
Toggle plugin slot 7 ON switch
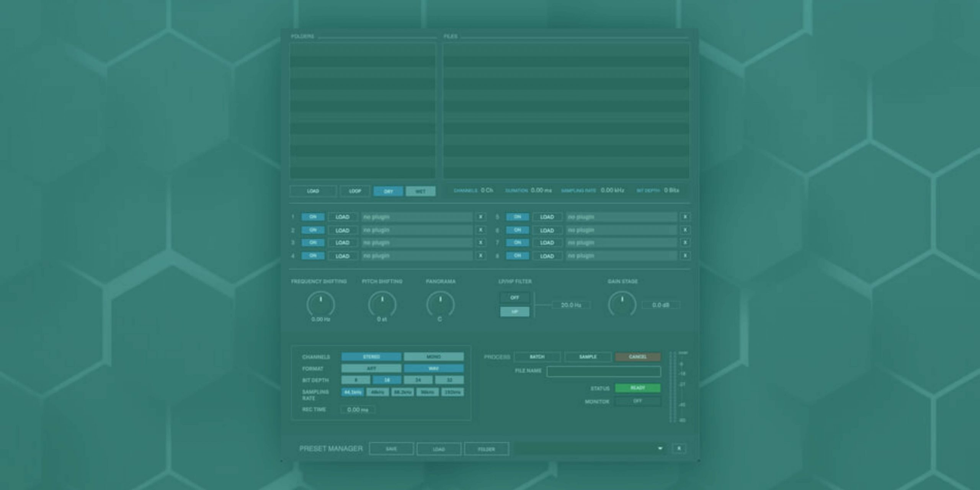(x=518, y=243)
